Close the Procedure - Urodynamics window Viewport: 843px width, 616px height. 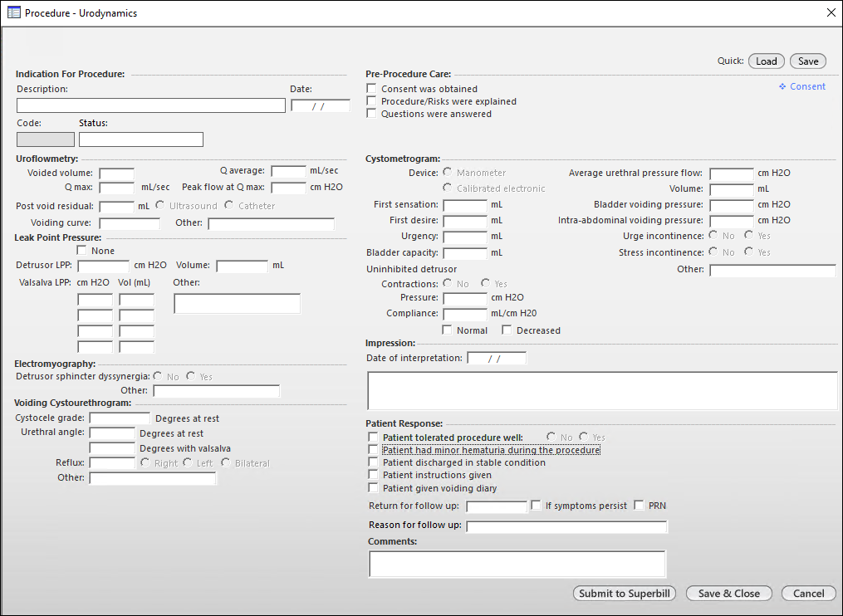pyautogui.click(x=831, y=12)
